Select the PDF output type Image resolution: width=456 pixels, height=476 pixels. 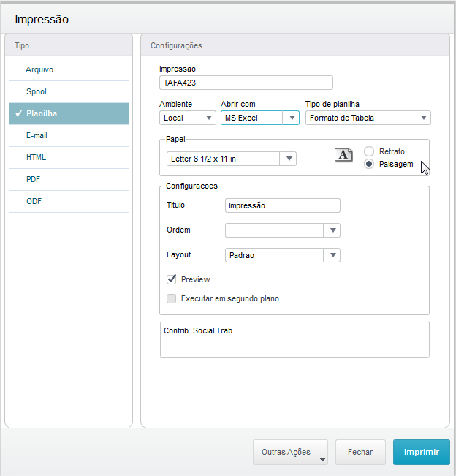pyautogui.click(x=34, y=178)
